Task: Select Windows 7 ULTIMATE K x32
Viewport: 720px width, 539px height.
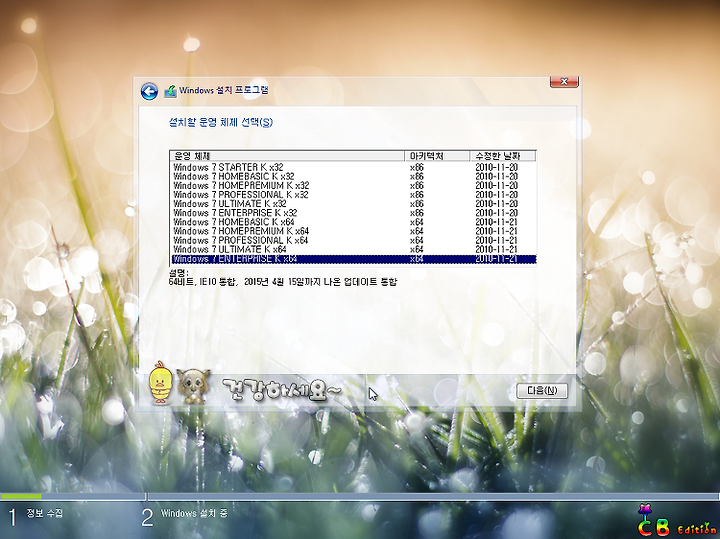Action: [x=353, y=203]
